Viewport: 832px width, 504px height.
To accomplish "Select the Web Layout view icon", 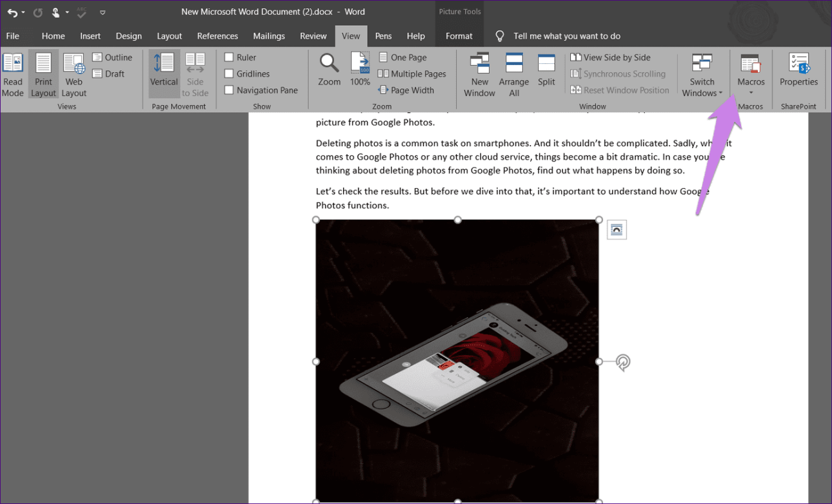I will (74, 64).
